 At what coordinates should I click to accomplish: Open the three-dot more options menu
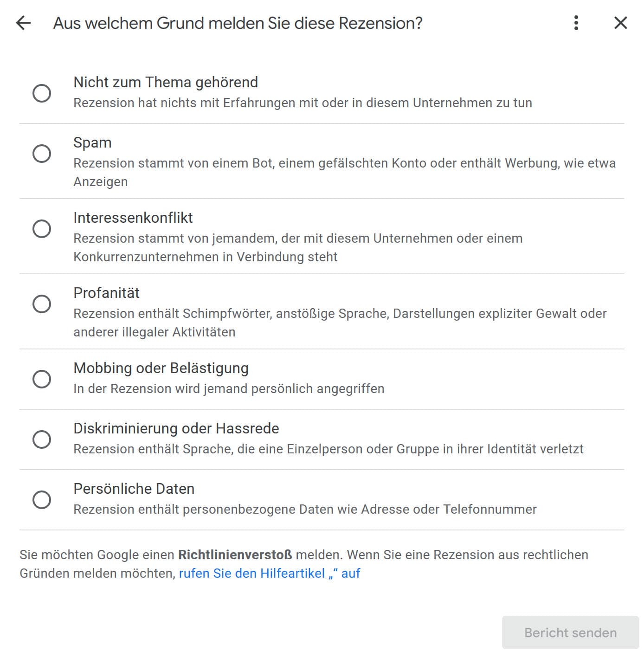[x=576, y=23]
